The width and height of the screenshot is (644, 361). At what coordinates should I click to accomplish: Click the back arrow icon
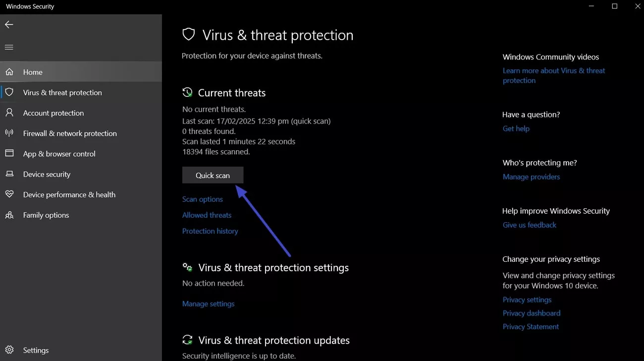tap(9, 24)
